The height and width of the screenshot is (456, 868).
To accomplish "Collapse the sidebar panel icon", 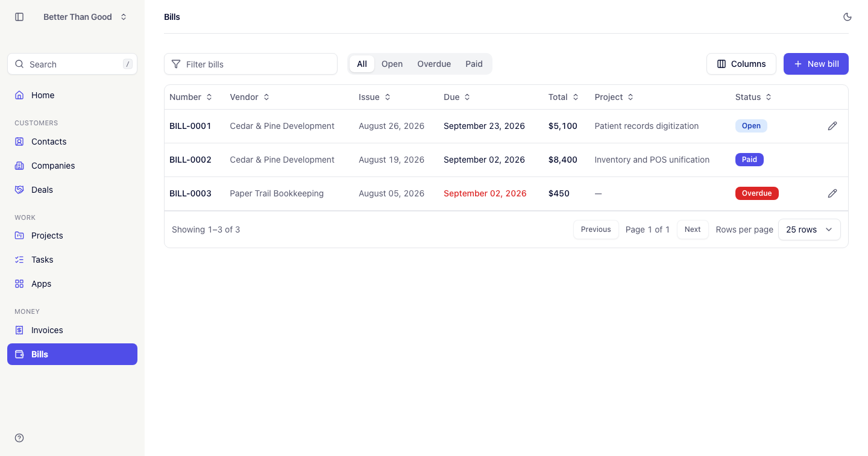I will click(x=19, y=17).
